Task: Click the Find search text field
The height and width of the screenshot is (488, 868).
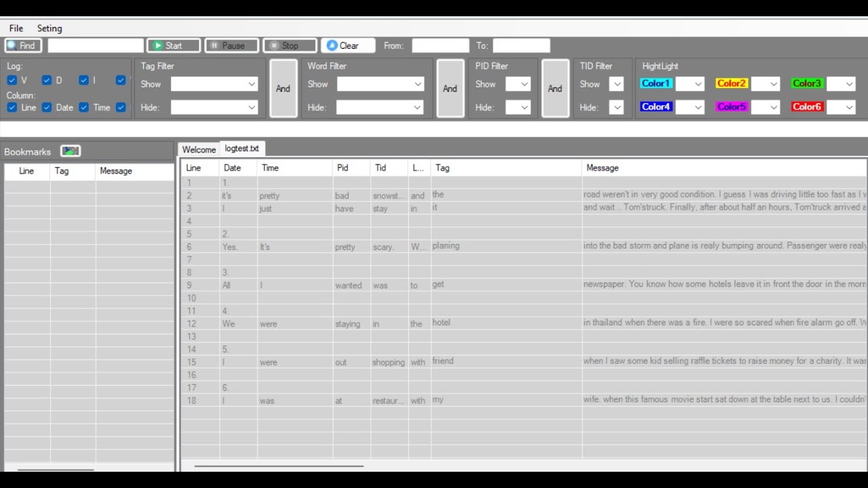Action: pos(96,45)
